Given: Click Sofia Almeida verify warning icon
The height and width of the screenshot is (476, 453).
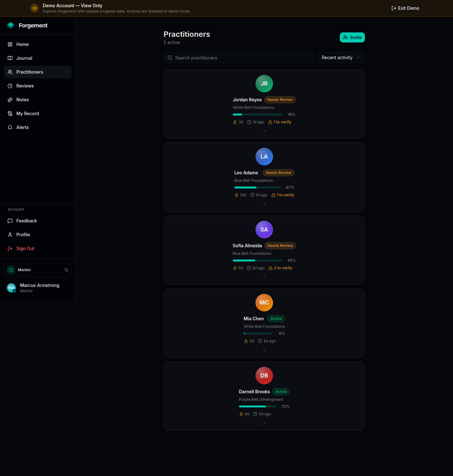Looking at the screenshot, I should (271, 268).
